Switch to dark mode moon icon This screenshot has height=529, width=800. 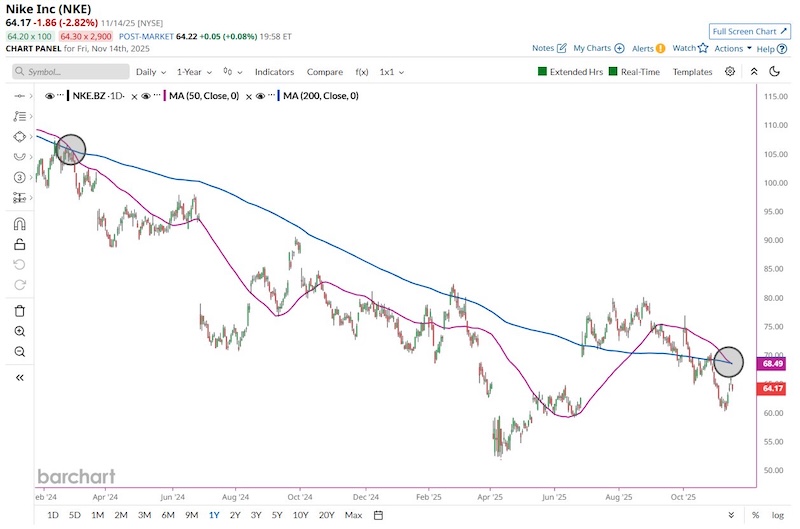pyautogui.click(x=774, y=71)
